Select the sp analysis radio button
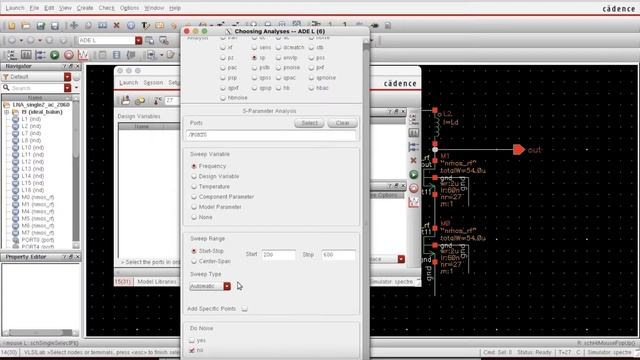The width and height of the screenshot is (640, 360). pyautogui.click(x=254, y=58)
